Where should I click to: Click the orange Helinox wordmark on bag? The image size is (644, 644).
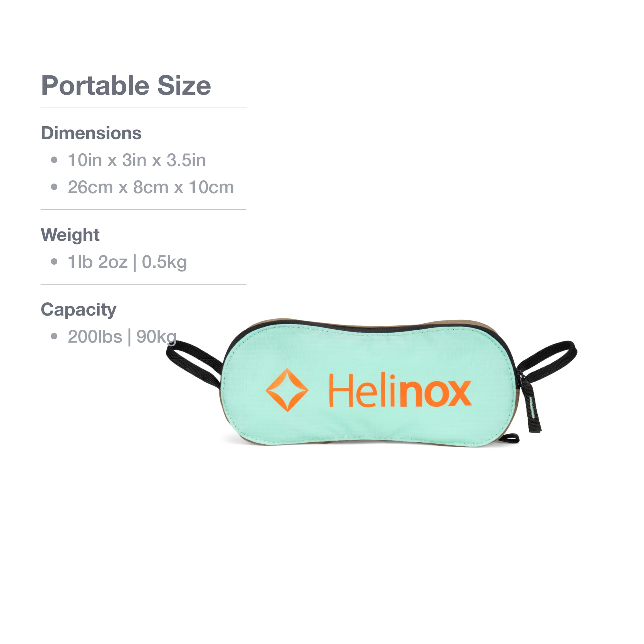400,390
